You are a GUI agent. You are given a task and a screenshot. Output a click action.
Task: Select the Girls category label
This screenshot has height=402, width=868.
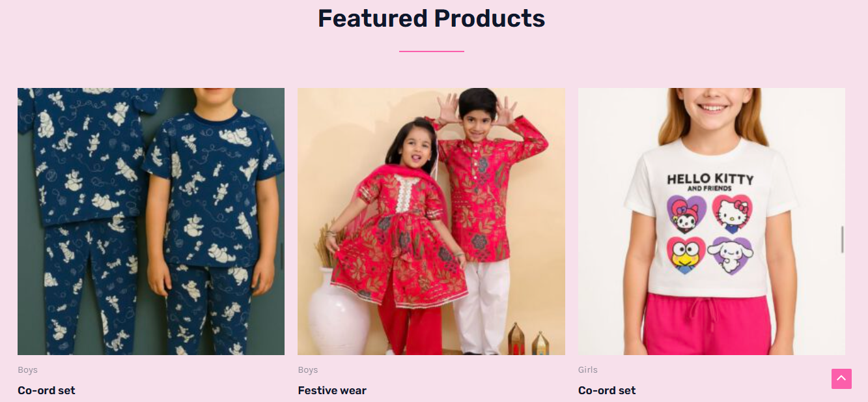tap(588, 370)
